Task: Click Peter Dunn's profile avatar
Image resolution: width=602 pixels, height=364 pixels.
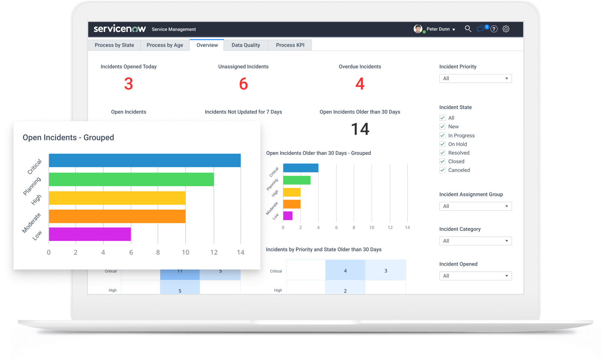Action: (418, 29)
